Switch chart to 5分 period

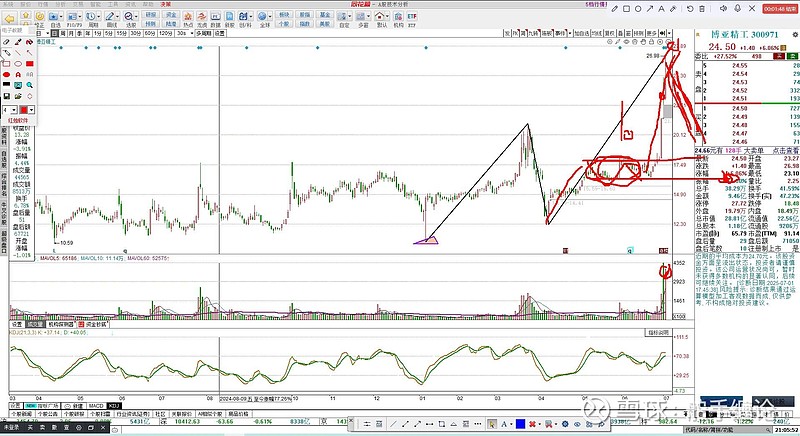pos(109,33)
